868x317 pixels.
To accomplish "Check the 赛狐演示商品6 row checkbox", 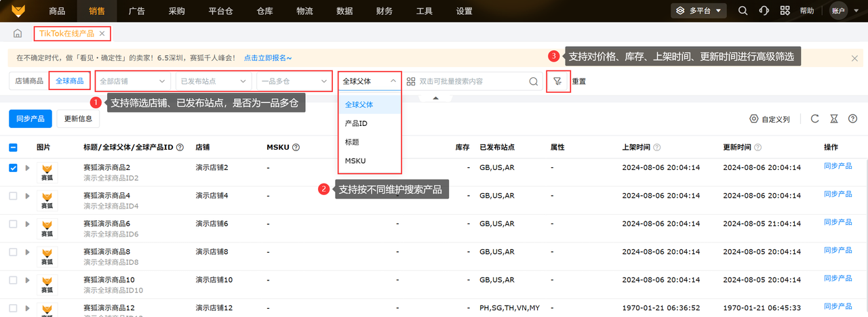I will (x=13, y=224).
